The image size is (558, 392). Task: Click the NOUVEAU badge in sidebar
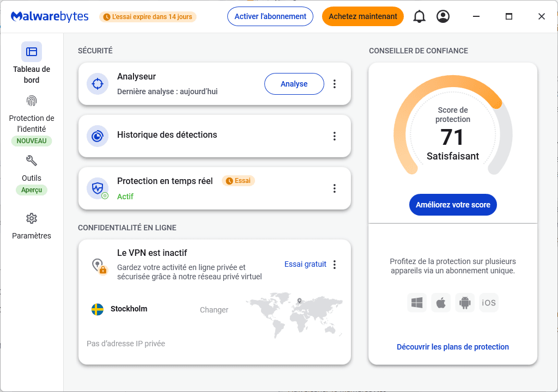pyautogui.click(x=31, y=141)
